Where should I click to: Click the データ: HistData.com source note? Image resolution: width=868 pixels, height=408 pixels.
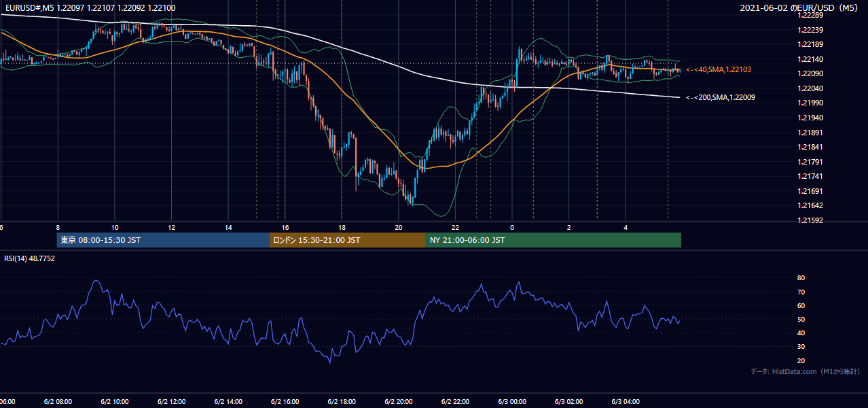(x=806, y=371)
